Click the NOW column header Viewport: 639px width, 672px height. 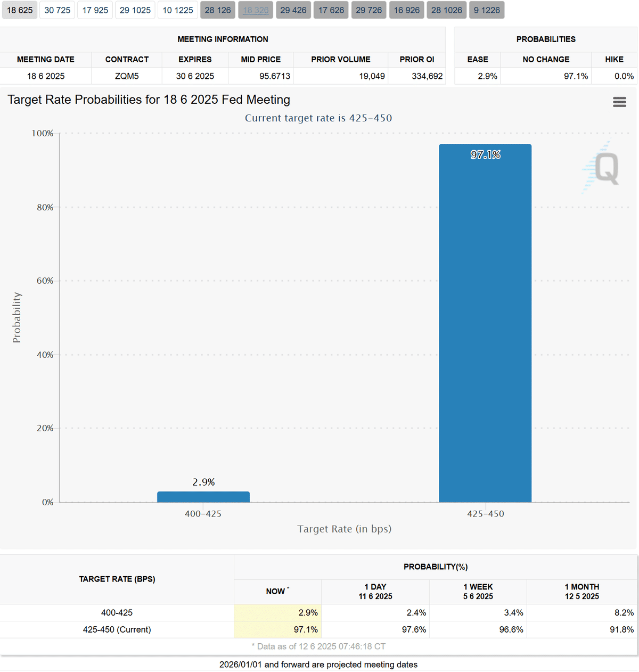click(x=277, y=591)
